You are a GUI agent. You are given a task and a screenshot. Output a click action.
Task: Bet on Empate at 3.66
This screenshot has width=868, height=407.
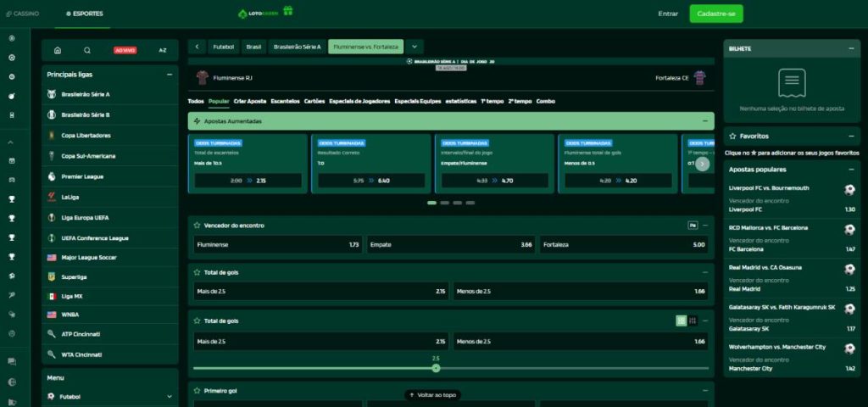tap(451, 245)
